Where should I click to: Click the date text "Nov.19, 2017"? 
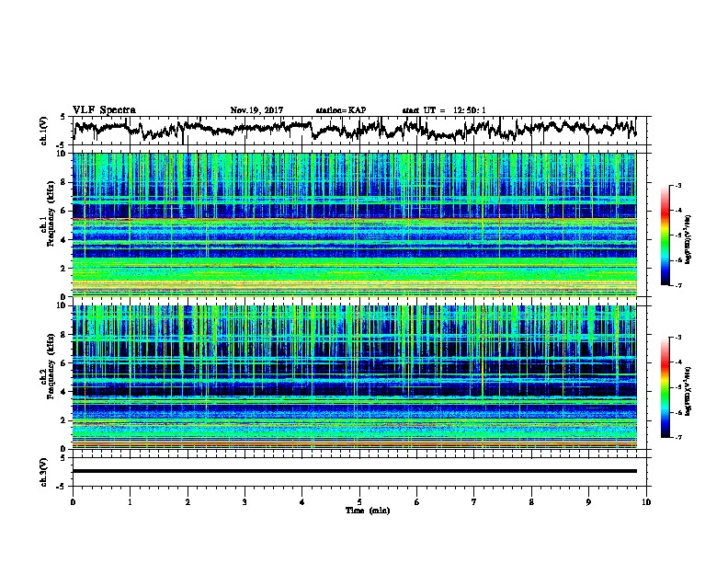(x=256, y=110)
